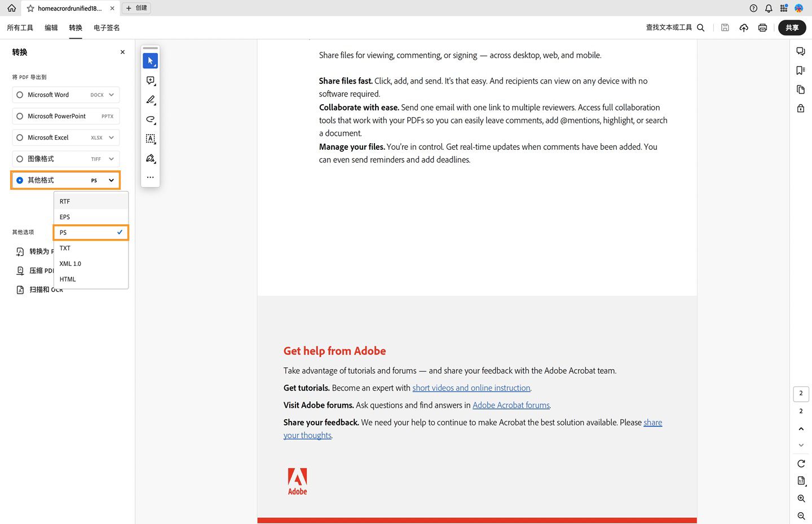Expand the 图像格式 TIFF dropdown

111,159
